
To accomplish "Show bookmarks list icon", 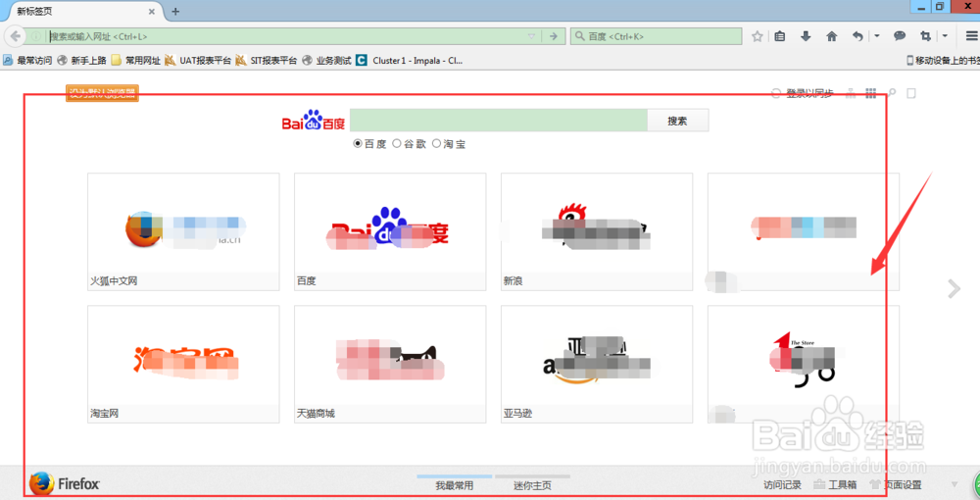I will [779, 36].
